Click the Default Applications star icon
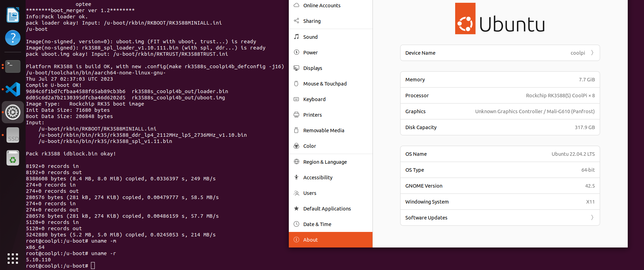Image resolution: width=644 pixels, height=270 pixels. point(296,208)
